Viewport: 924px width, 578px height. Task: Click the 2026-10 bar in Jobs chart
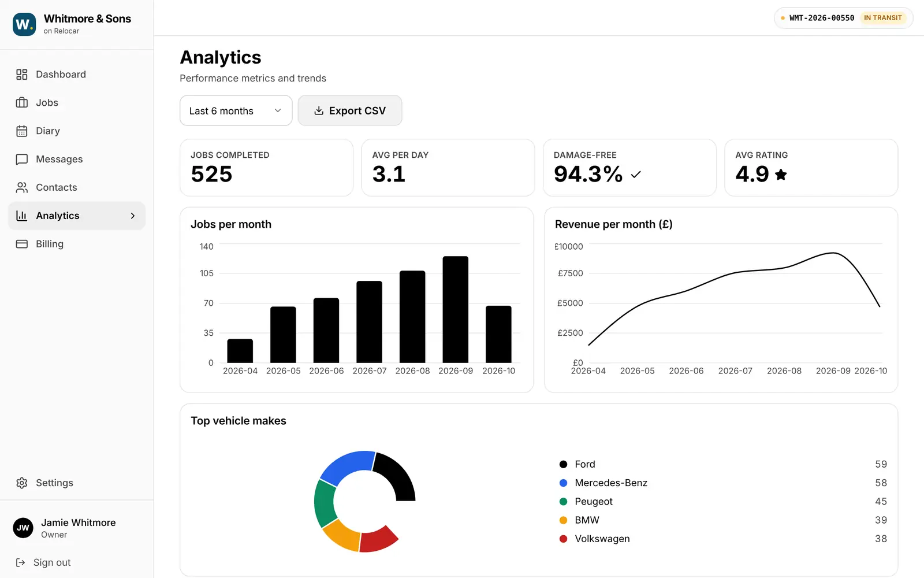tap(498, 335)
